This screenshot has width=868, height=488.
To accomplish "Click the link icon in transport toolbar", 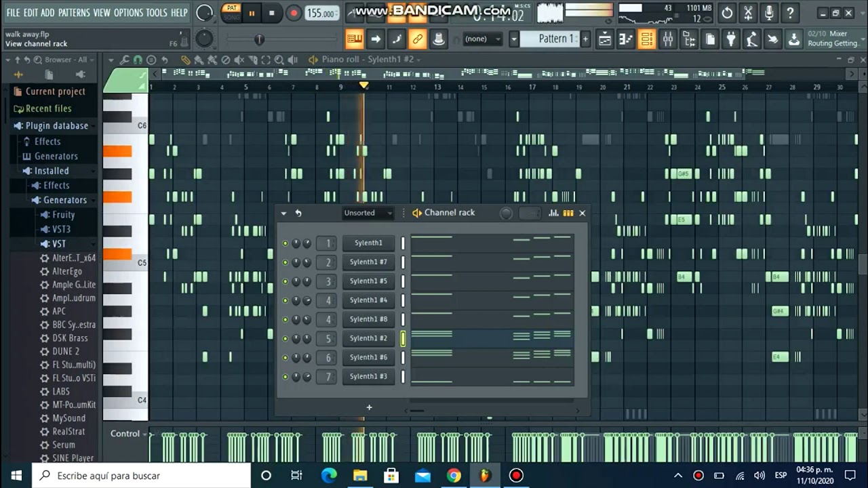I will point(418,39).
